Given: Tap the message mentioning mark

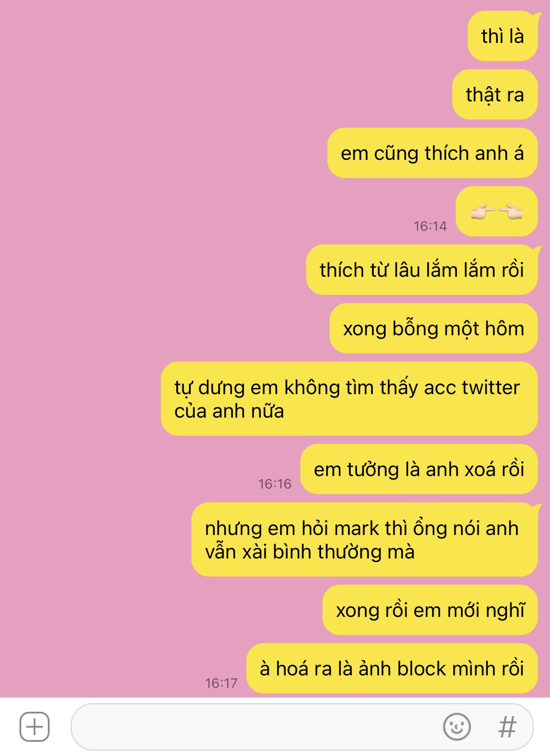Looking at the screenshot, I should [x=364, y=540].
